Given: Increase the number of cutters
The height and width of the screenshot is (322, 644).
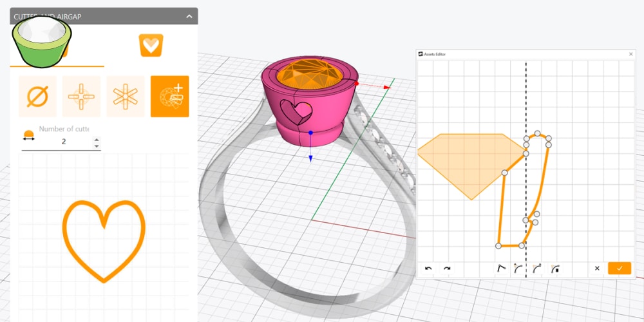Looking at the screenshot, I should 97,138.
